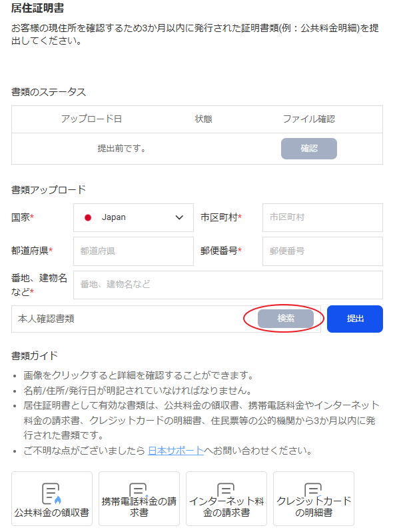Image resolution: width=393 pixels, height=532 pixels.
Task: Submit documents with the blue 提出 button
Action: point(354,319)
